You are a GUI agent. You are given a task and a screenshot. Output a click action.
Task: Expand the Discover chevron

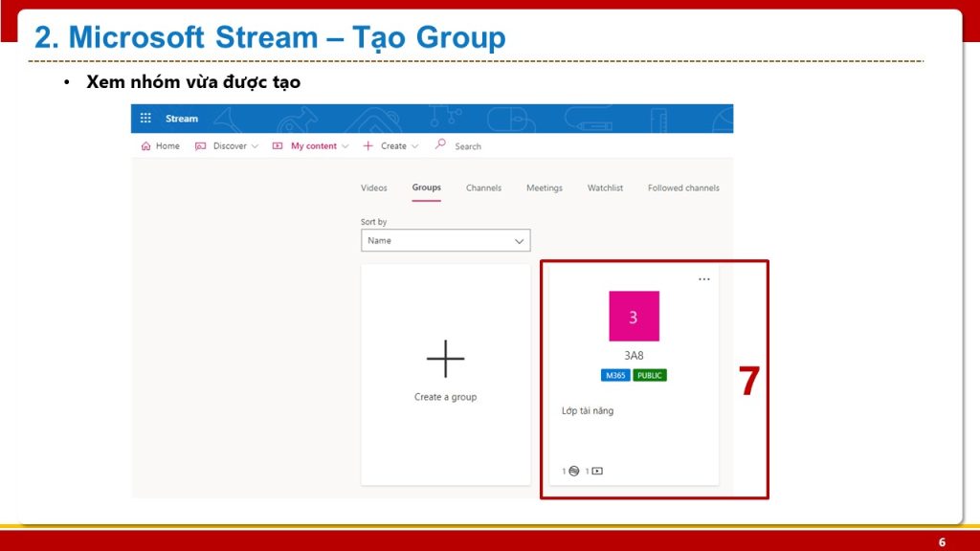tap(255, 146)
